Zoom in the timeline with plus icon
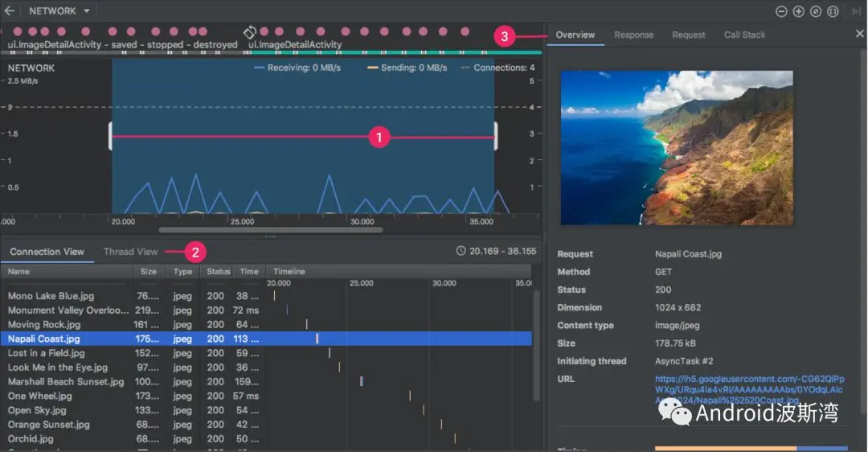Viewport: 868px width, 452px height. (798, 11)
